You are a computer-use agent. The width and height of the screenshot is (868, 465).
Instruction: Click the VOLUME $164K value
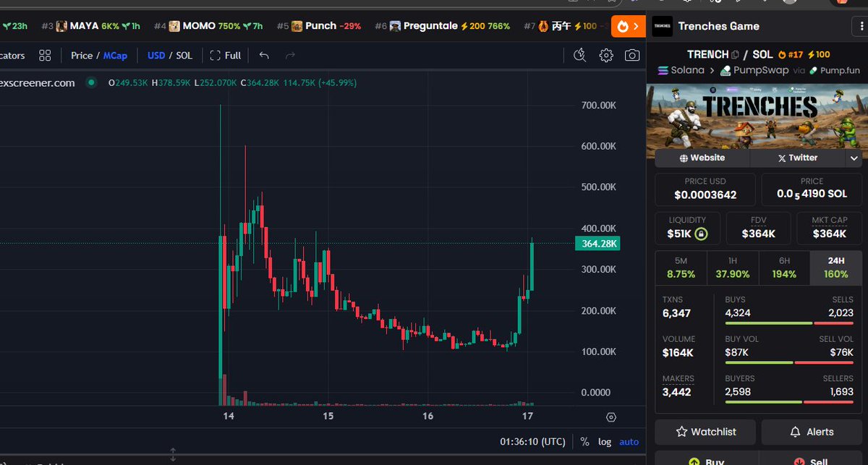[678, 353]
